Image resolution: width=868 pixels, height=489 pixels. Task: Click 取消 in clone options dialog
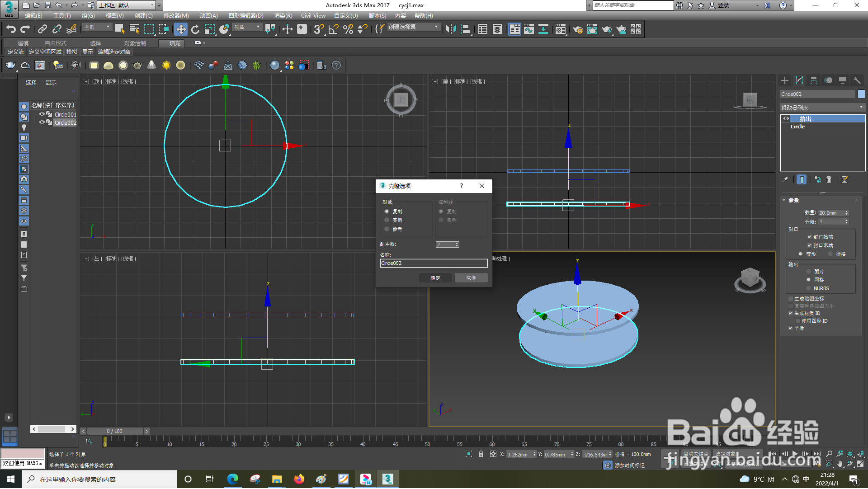pyautogui.click(x=471, y=278)
